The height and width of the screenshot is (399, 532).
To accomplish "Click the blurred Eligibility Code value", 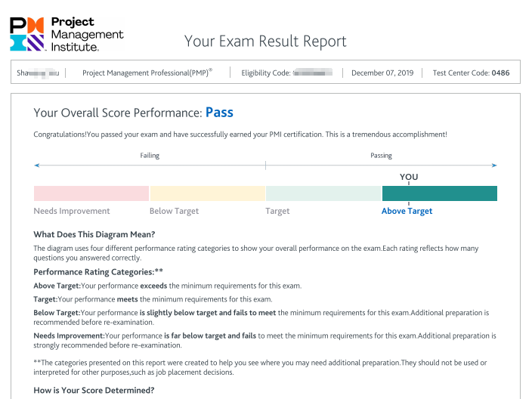I will pos(312,73).
